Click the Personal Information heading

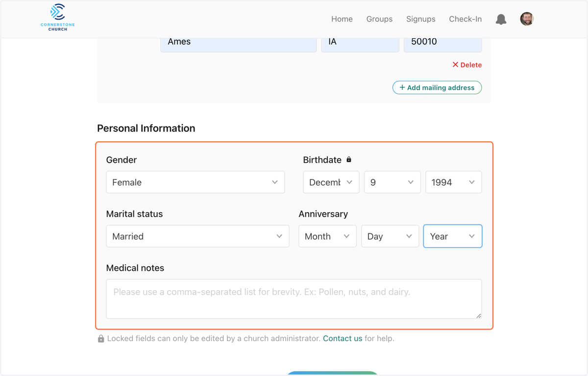click(146, 128)
